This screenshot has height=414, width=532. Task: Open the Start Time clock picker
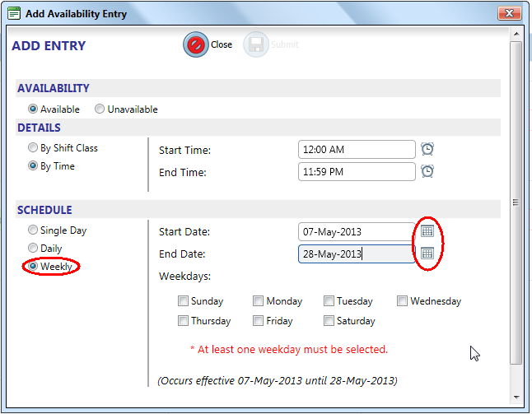(x=427, y=149)
